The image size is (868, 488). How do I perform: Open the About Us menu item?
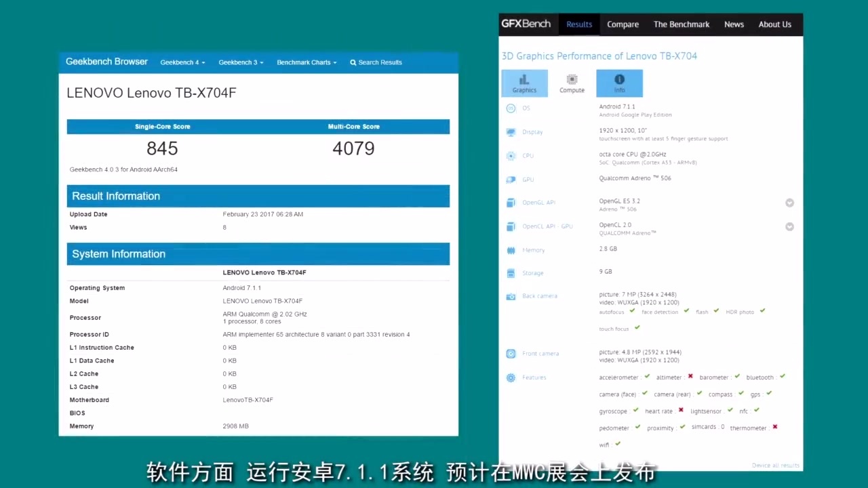coord(774,24)
